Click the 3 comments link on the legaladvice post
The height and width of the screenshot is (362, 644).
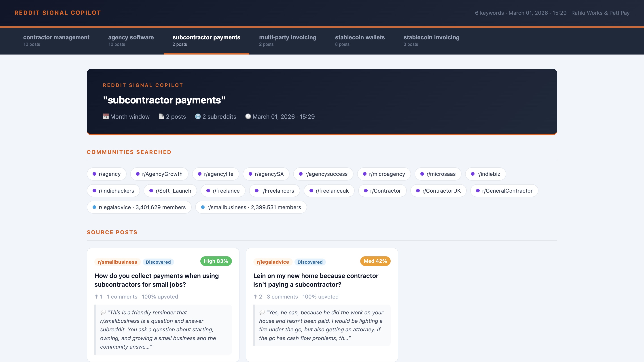282,297
